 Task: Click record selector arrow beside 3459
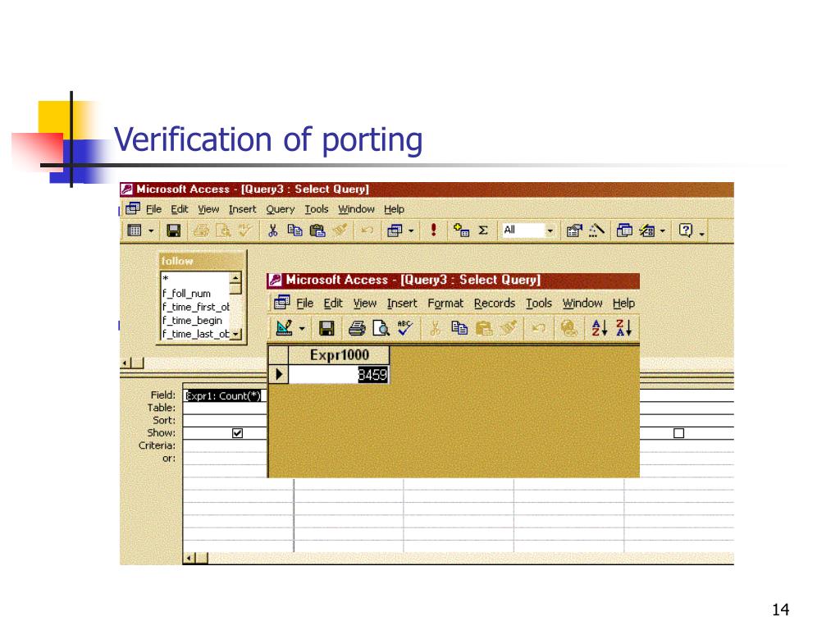(x=278, y=374)
